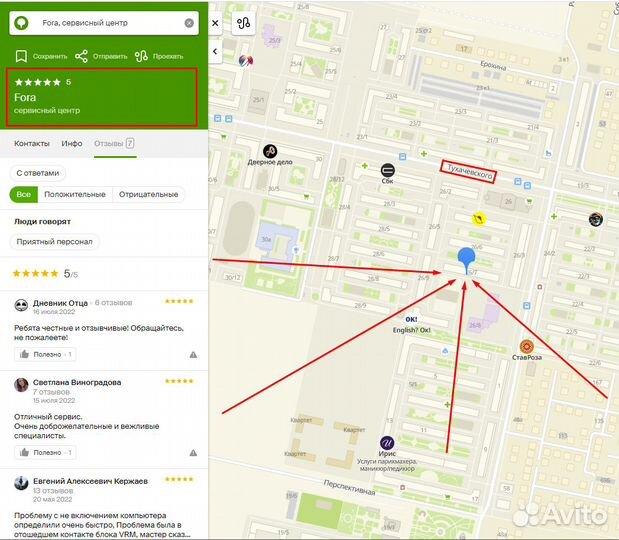The height and width of the screenshot is (540, 619).
Task: Select the 'Положительные' reviews filter
Action: (75, 194)
